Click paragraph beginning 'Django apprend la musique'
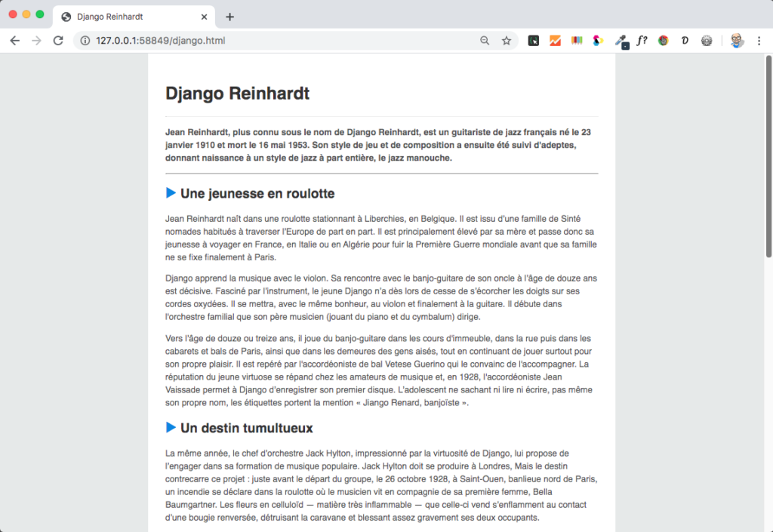This screenshot has width=773, height=532. pyautogui.click(x=381, y=297)
